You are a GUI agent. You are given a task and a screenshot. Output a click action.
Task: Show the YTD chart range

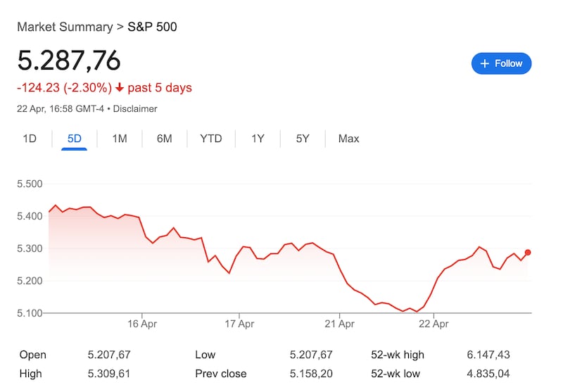click(210, 139)
